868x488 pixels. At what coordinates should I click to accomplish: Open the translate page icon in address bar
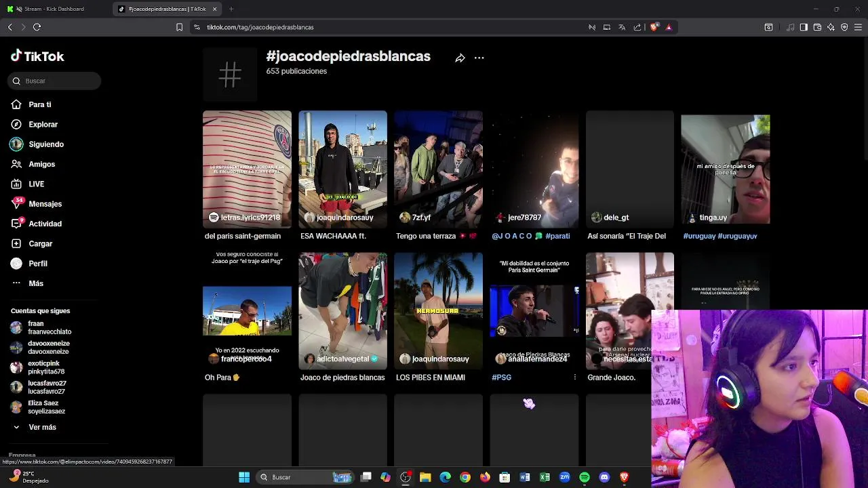point(622,27)
